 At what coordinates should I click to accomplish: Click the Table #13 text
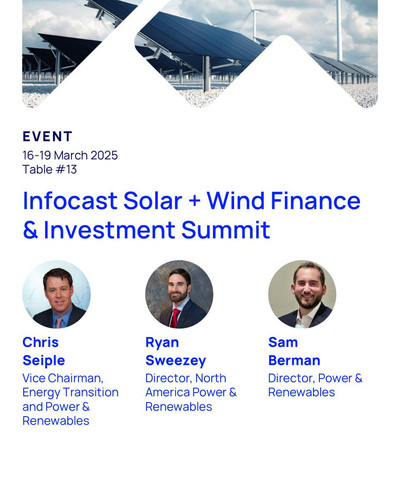click(x=50, y=169)
